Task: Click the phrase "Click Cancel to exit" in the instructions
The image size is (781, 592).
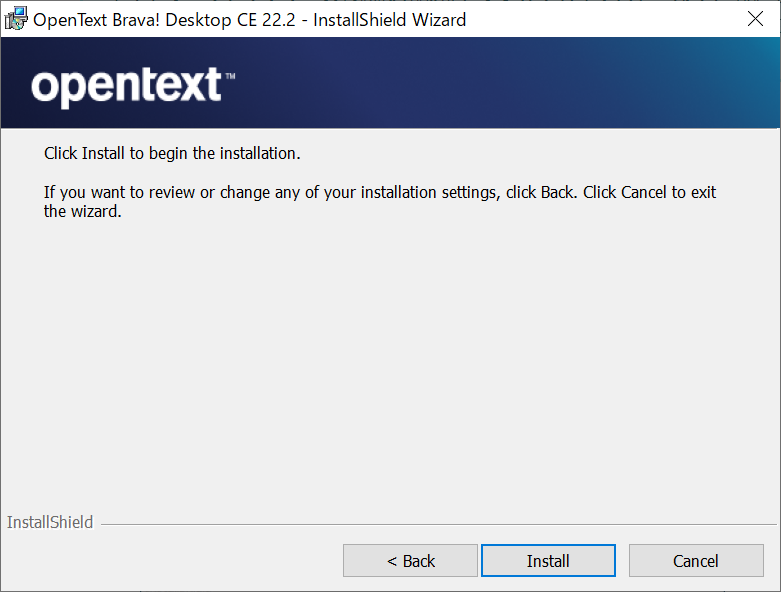Action: (x=650, y=192)
